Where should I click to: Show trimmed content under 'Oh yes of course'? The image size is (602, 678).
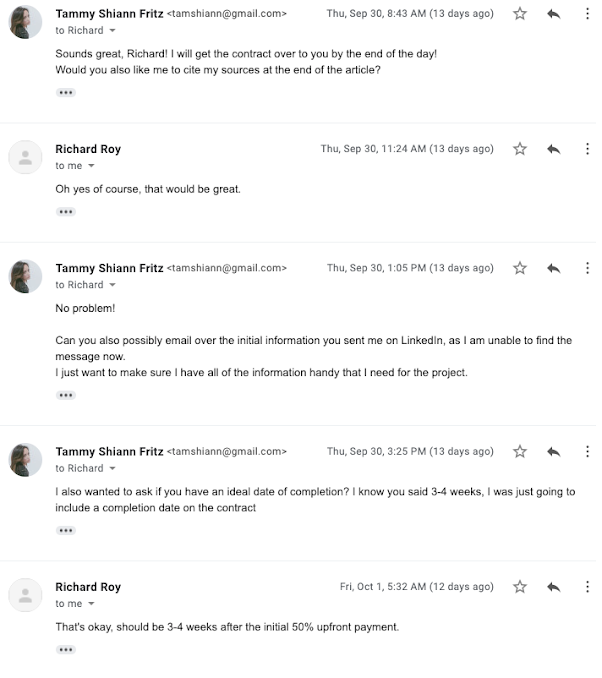(x=66, y=214)
